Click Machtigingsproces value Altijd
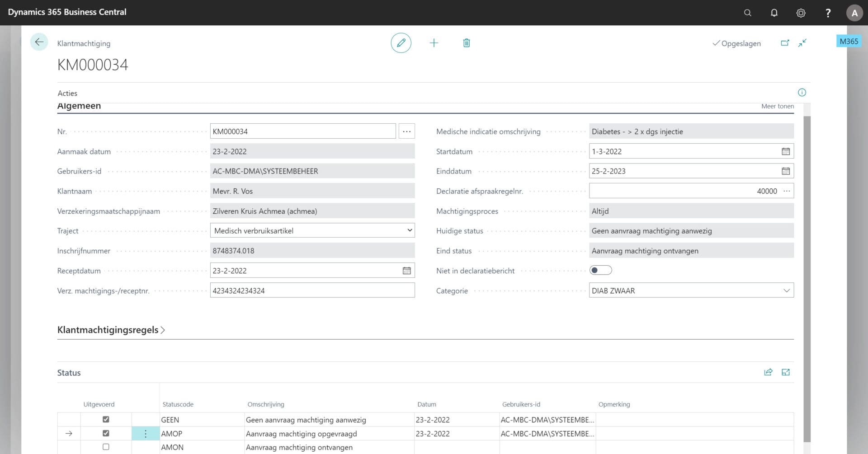Screen dimensions: 868x454 click(691, 211)
